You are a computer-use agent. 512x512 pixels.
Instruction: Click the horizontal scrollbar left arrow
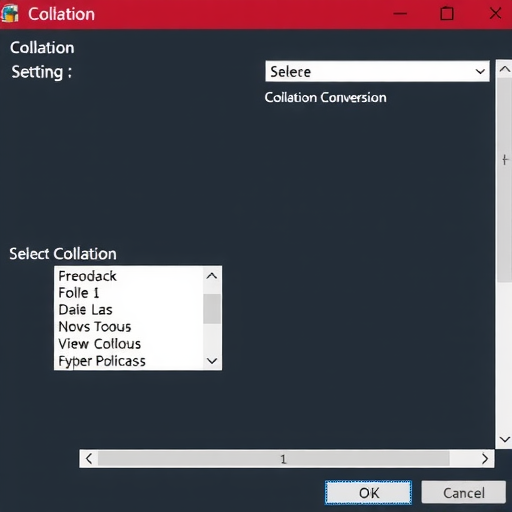(x=89, y=459)
